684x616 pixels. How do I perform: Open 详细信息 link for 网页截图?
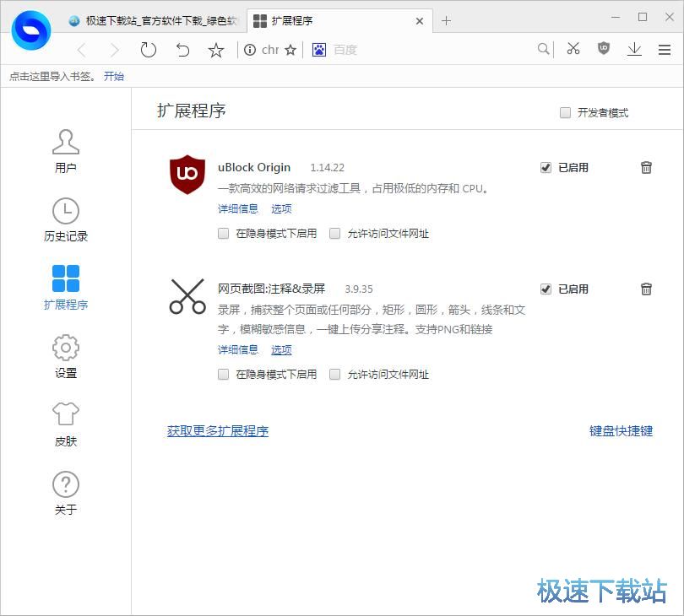pos(238,349)
